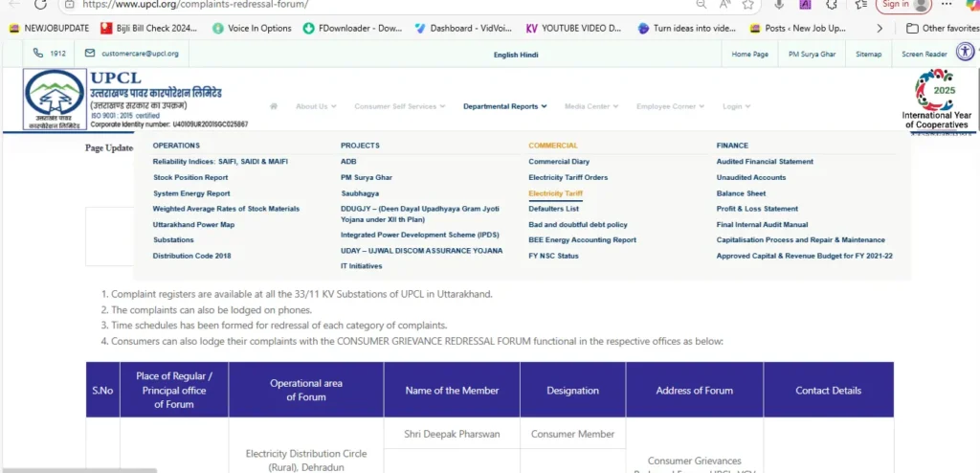Open the favorites list toolbar icon
The width and height of the screenshot is (980, 473).
pyautogui.click(x=861, y=5)
